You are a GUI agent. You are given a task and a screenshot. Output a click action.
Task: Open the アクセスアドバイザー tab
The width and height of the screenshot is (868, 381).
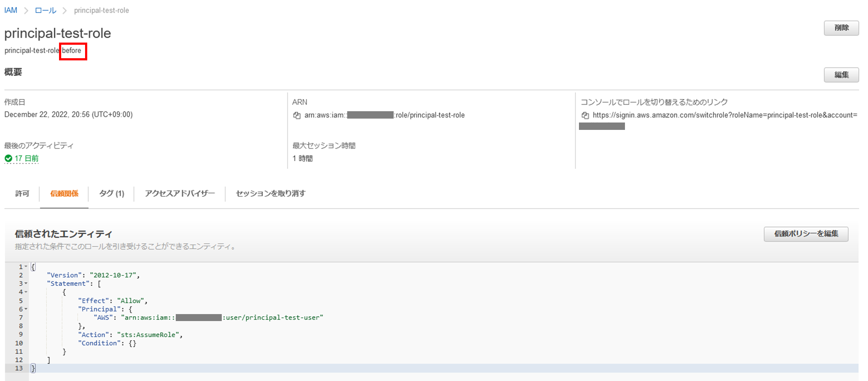(180, 194)
